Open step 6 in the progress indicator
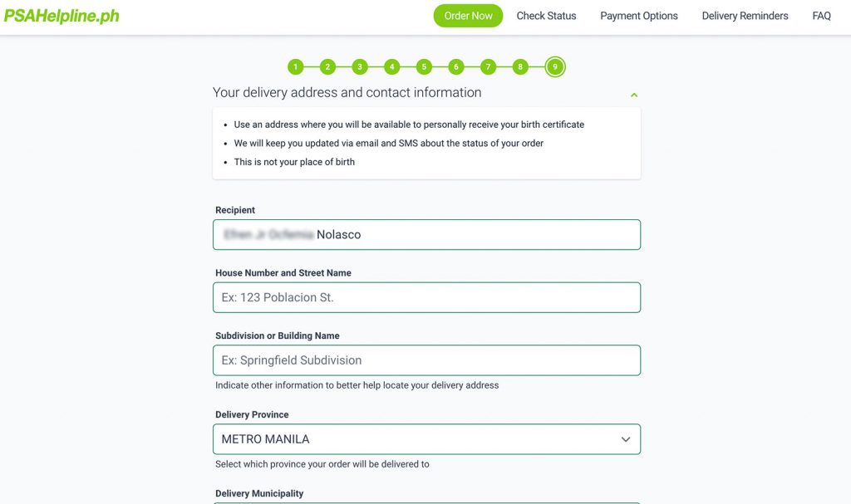Viewport: 851px width, 504px height. pyautogui.click(x=456, y=66)
